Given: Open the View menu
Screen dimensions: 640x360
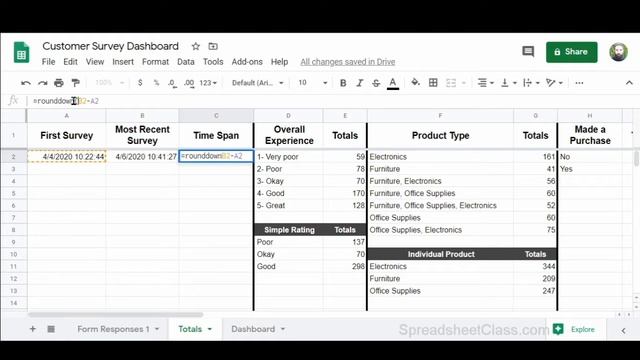Looking at the screenshot, I should [x=95, y=62].
